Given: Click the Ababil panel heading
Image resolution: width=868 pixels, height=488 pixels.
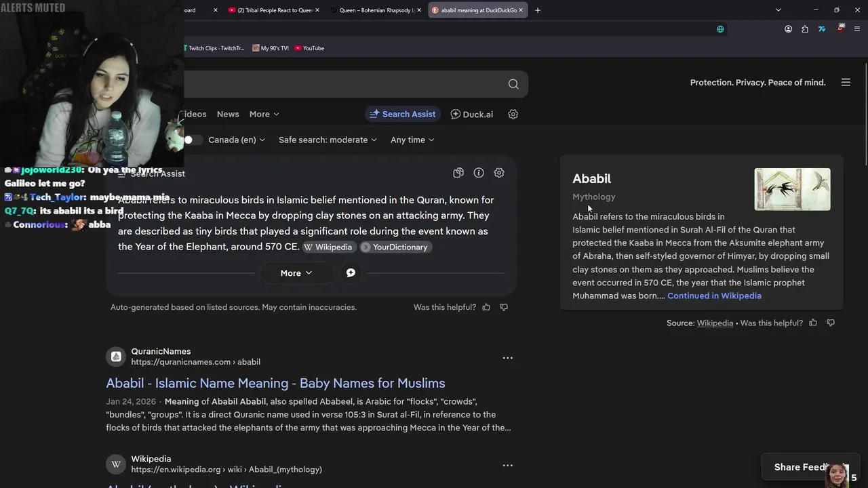Looking at the screenshot, I should point(591,178).
